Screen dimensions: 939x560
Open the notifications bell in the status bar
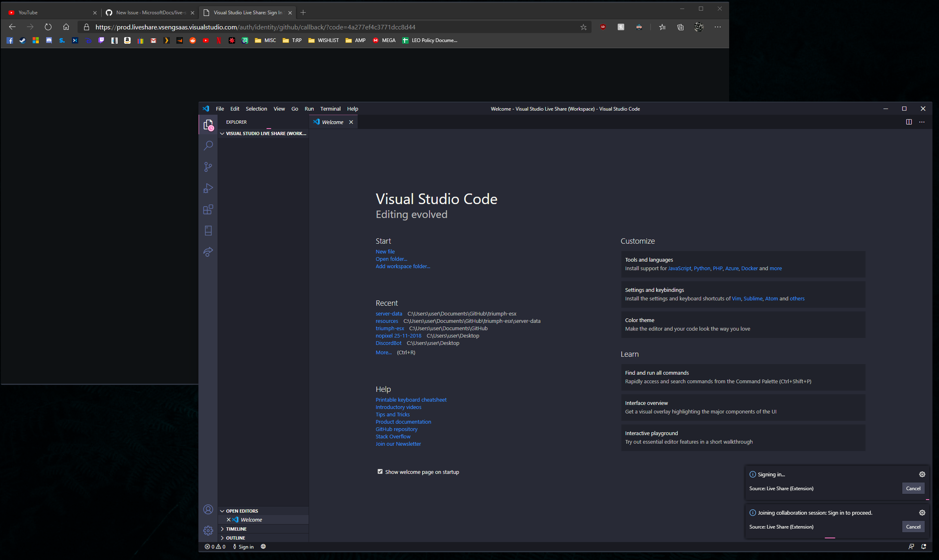point(923,547)
